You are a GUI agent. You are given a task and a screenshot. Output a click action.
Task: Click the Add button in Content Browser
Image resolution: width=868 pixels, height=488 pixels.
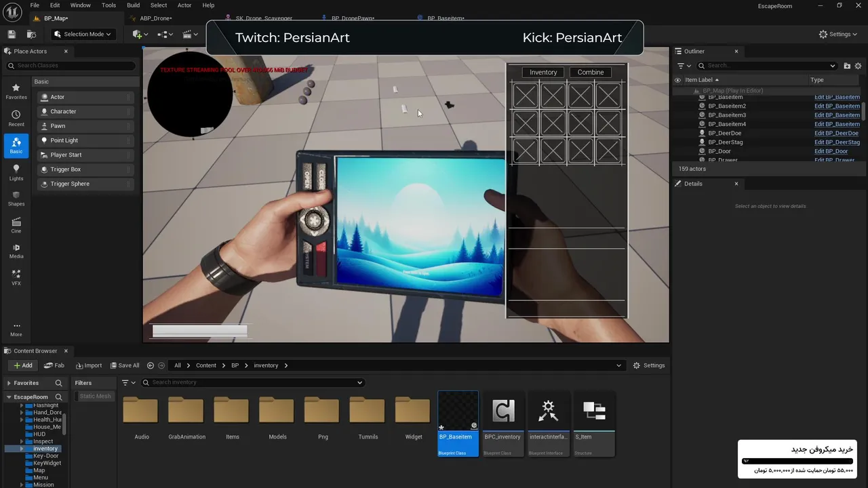tap(23, 365)
